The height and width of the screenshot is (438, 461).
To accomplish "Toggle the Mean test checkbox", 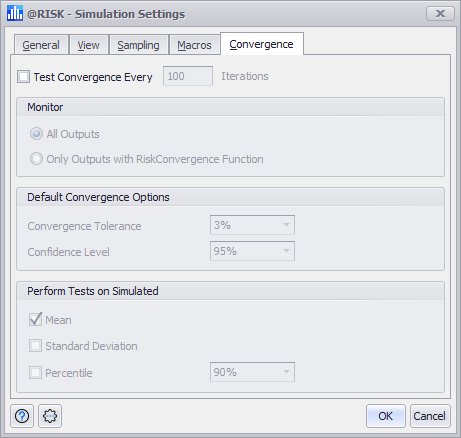I will [x=35, y=319].
